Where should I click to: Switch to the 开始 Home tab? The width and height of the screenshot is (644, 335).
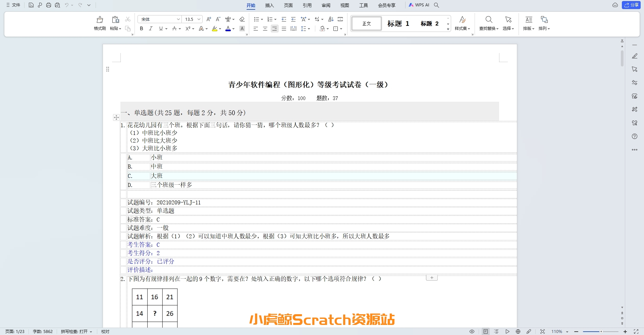[x=251, y=5]
